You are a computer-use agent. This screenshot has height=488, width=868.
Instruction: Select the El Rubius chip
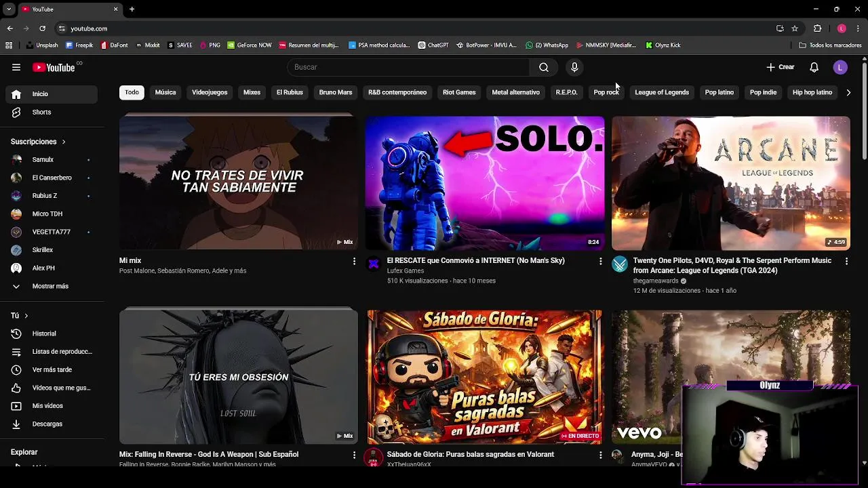(x=290, y=92)
